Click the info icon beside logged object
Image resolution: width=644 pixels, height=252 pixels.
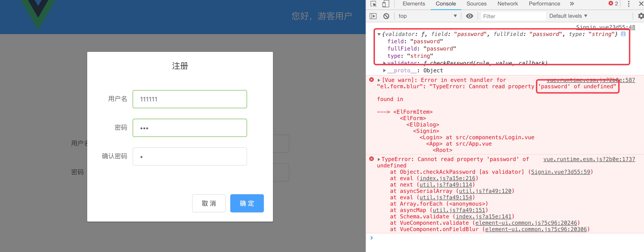click(x=624, y=34)
